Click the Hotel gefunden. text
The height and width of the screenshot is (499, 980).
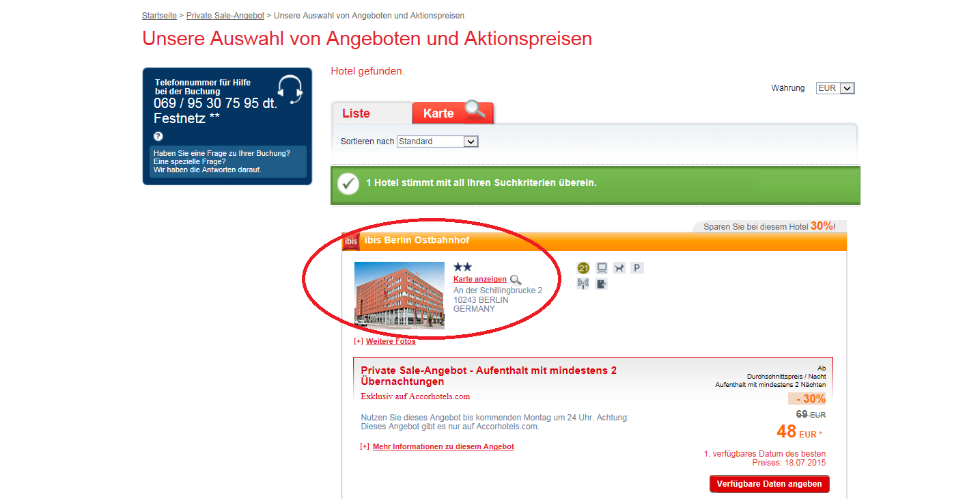[x=367, y=71]
